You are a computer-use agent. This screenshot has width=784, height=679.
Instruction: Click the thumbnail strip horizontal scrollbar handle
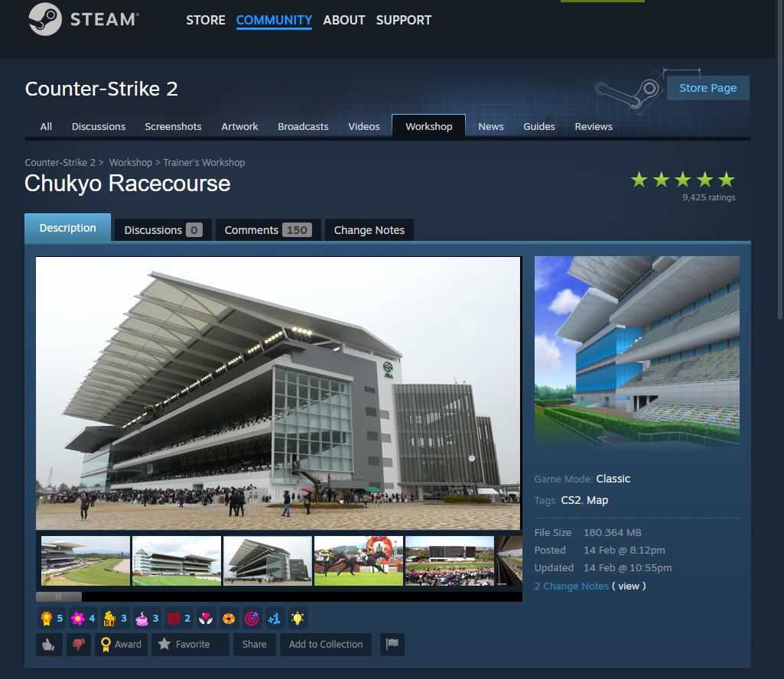coord(58,596)
